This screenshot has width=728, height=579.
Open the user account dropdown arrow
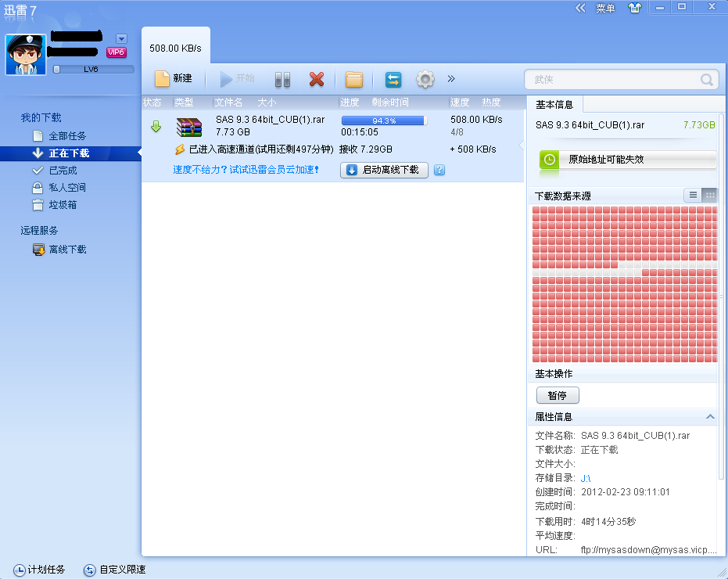121,38
